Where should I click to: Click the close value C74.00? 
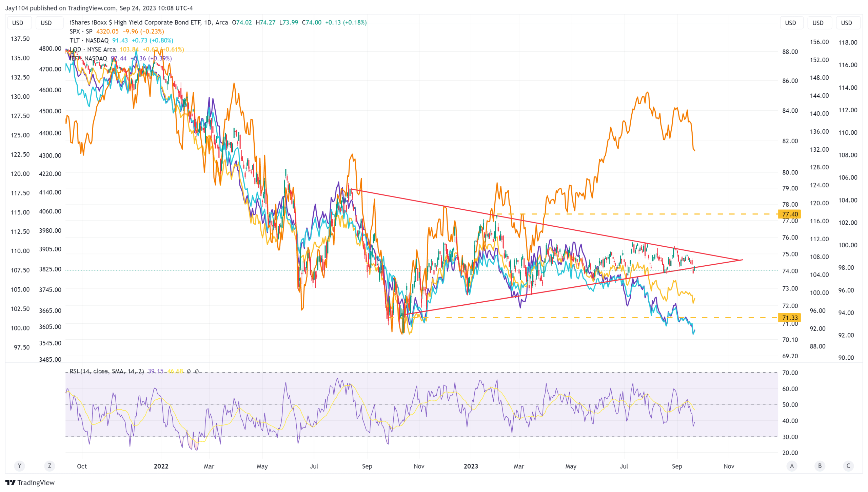pos(312,22)
